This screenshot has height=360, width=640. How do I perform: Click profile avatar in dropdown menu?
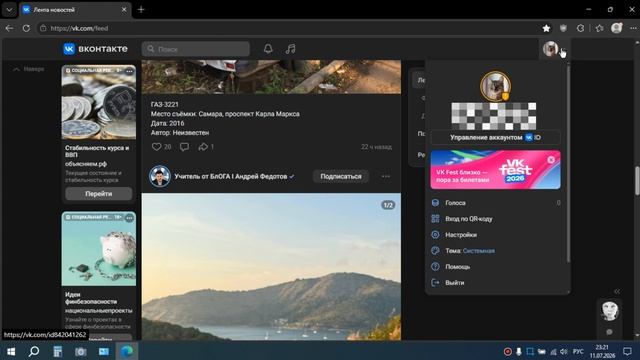point(495,86)
